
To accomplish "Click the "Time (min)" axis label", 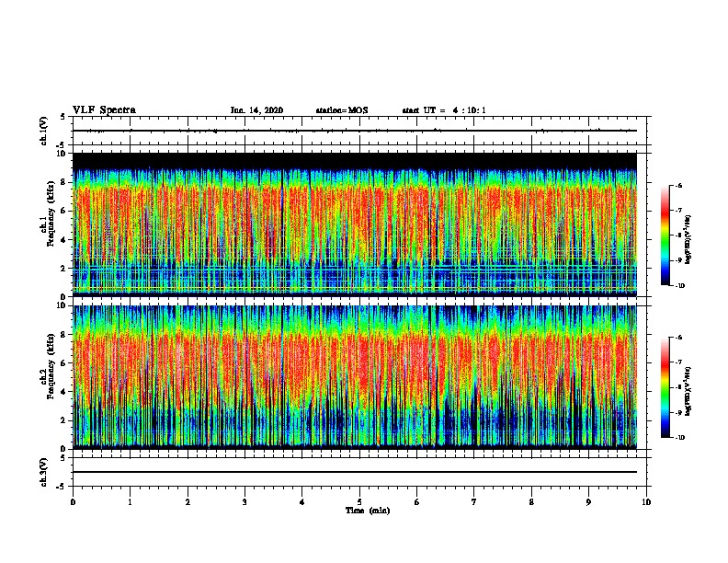I will coord(368,511).
